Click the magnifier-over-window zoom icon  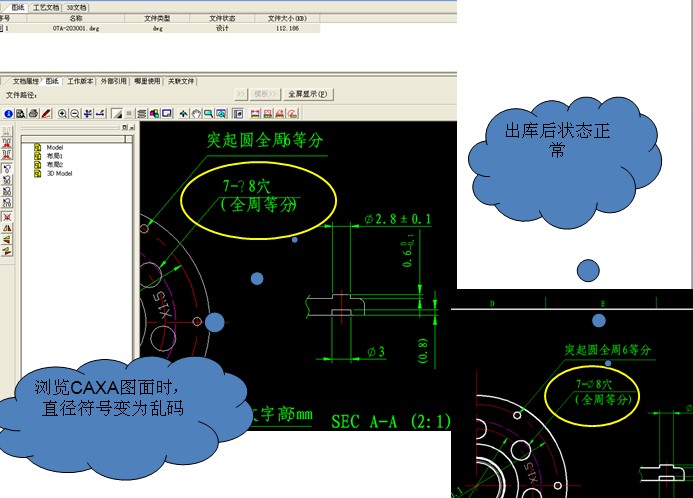click(221, 114)
